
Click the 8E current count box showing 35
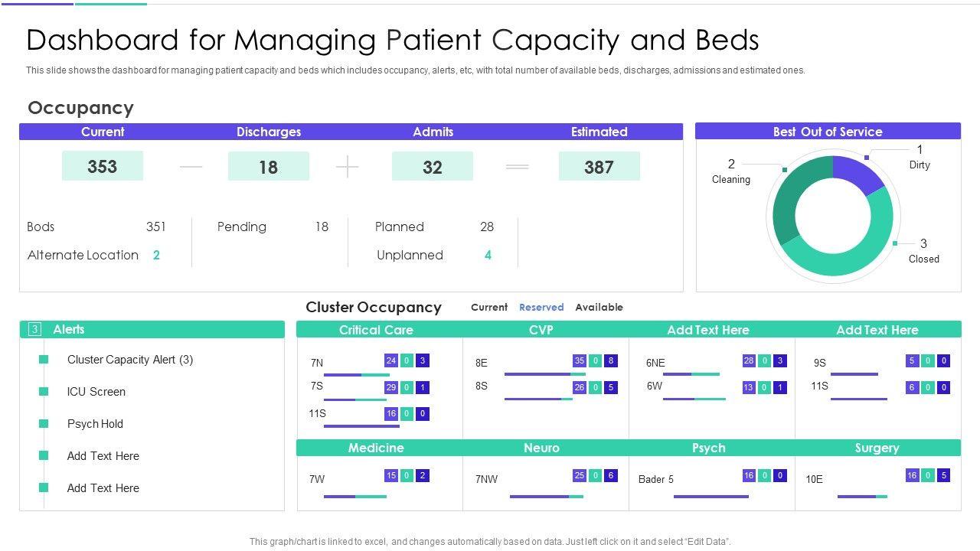pos(579,361)
